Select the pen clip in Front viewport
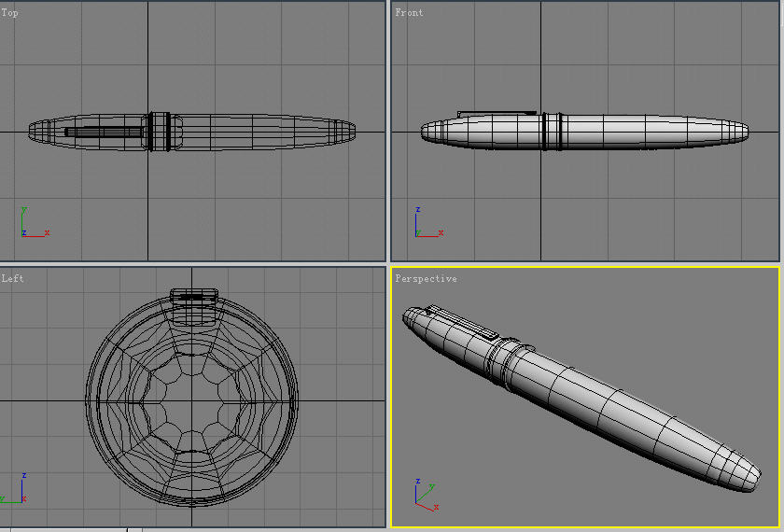The image size is (784, 532). coord(495,114)
